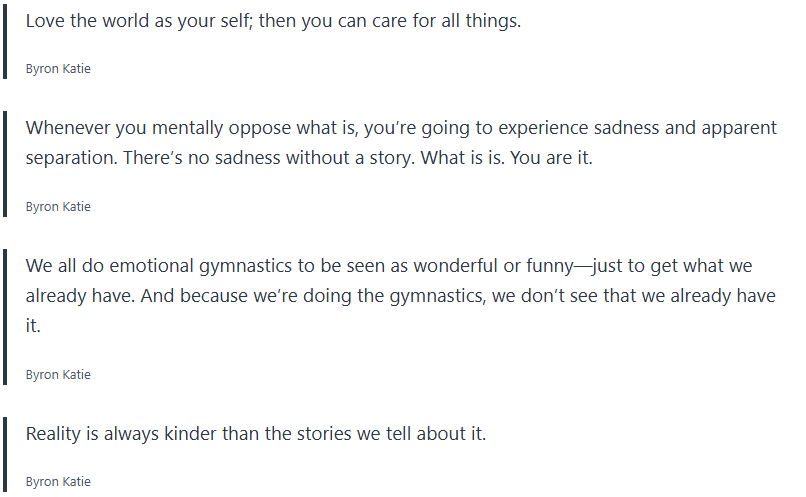Image resolution: width=806 pixels, height=497 pixels.
Task: Click the lone "it." ending the gymnastics quote
Action: click(33, 326)
